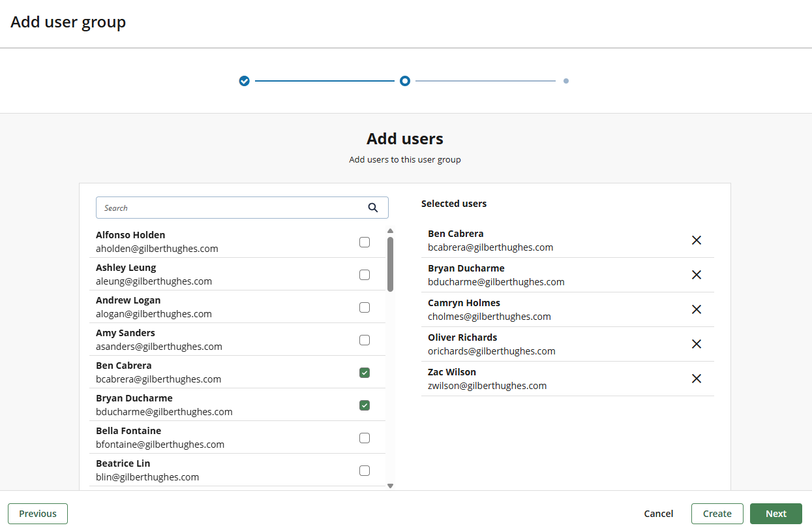Remove Ben Cabrera from selected users
The image size is (812, 532).
click(697, 240)
